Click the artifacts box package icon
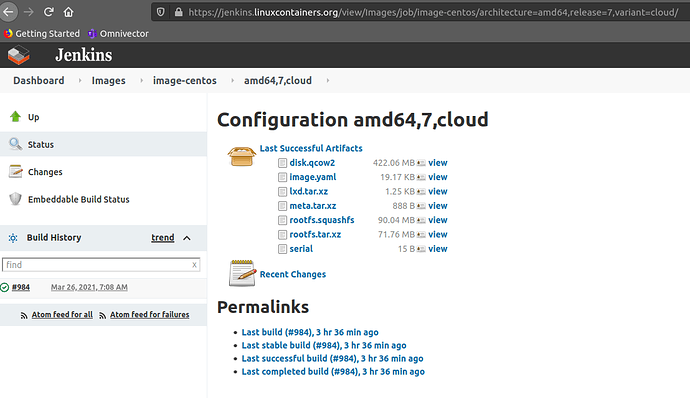Image resolution: width=690 pixels, height=398 pixels. coord(242,156)
